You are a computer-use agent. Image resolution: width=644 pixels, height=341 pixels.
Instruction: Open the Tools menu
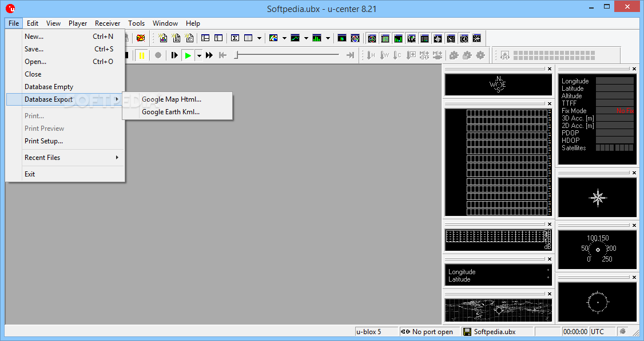coord(136,23)
